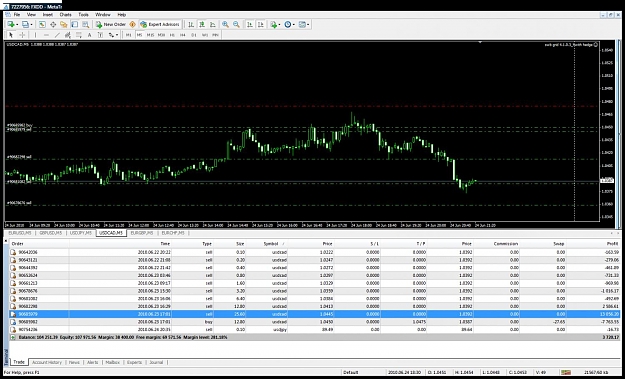625x379 pixels.
Task: Select order 90642036 row
Action: coord(315,252)
